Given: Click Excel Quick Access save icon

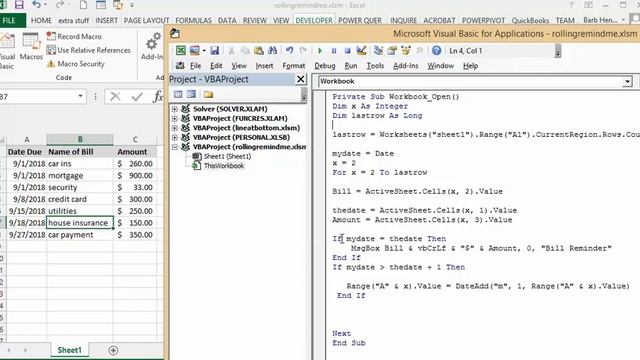Looking at the screenshot, I should click(x=19, y=5).
